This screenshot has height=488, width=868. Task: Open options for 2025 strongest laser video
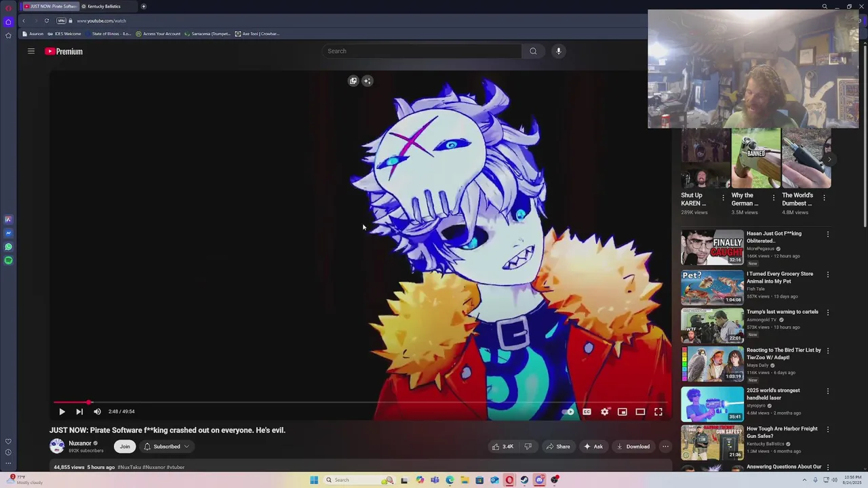(827, 391)
